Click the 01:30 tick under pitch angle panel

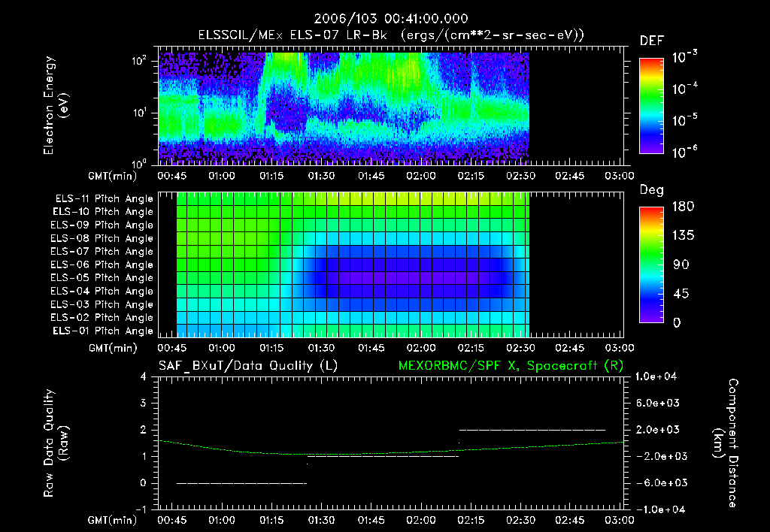321,348
